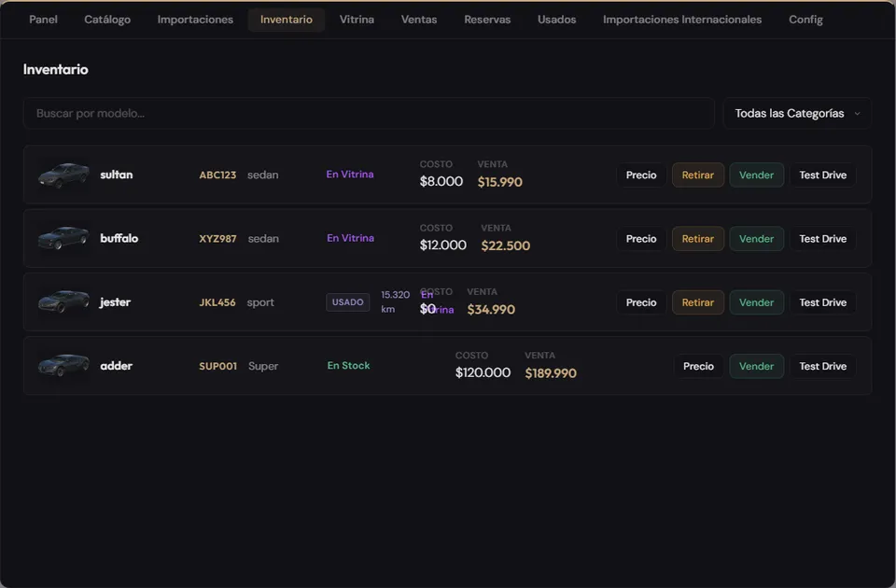Click the $189.990 sale price
896x588 pixels.
click(x=551, y=373)
